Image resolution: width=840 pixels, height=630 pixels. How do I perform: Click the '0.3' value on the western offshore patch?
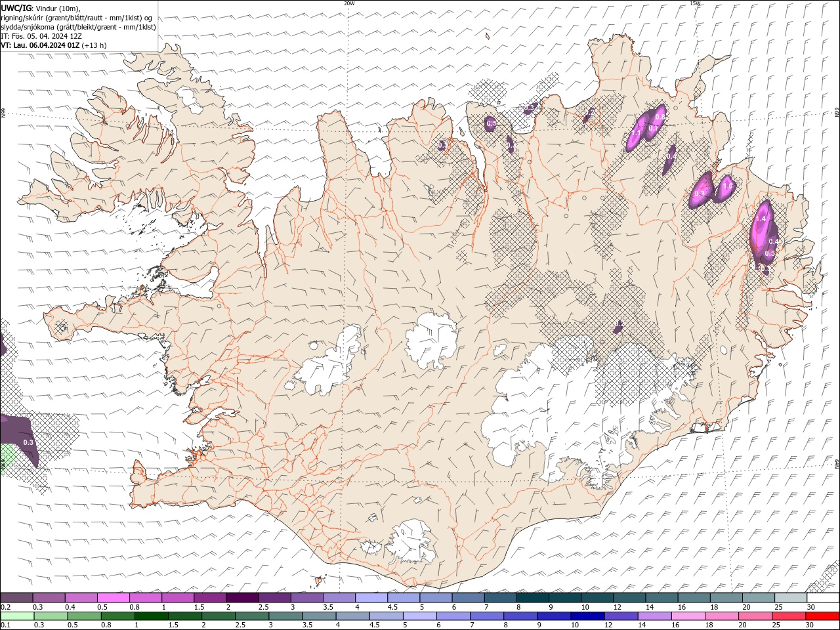(28, 443)
